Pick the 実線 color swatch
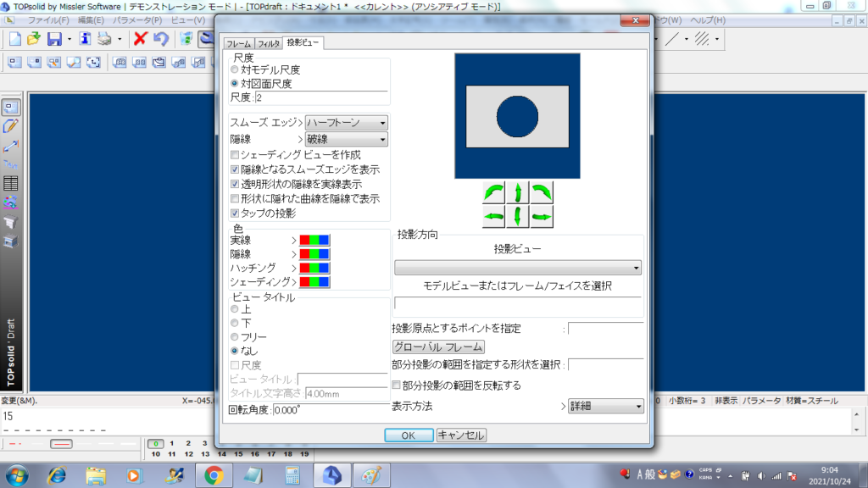Screen dimensions: 868x488 (x=314, y=240)
